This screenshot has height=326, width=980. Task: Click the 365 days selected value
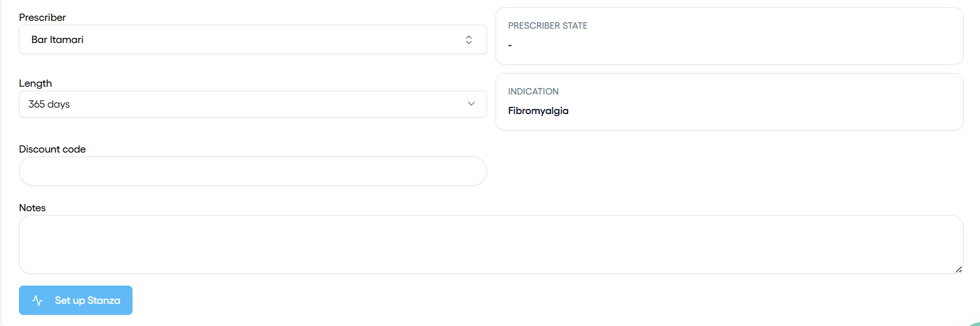(49, 104)
